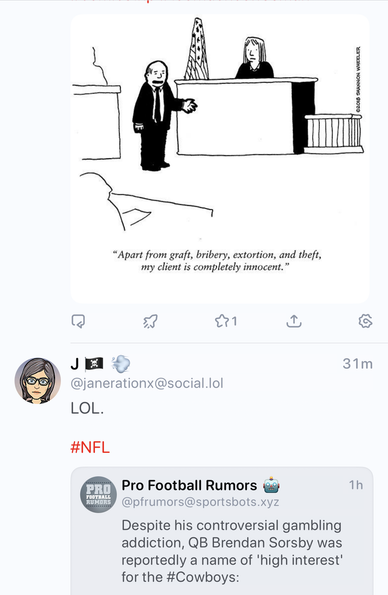Click the robot bot badge icon

pyautogui.click(x=271, y=485)
